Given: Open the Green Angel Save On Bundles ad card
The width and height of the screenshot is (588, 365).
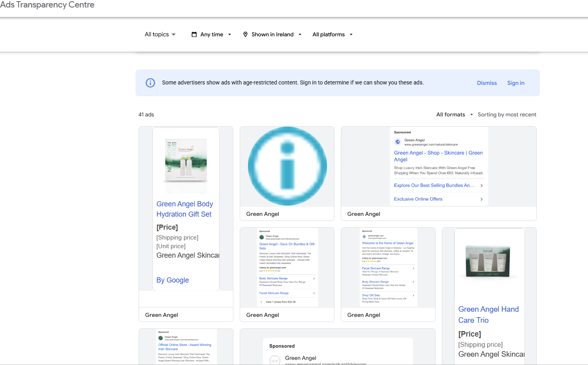Looking at the screenshot, I should click(x=287, y=275).
